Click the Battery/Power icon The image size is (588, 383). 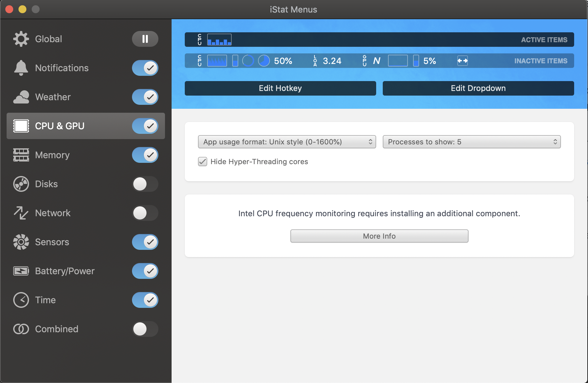tap(21, 271)
